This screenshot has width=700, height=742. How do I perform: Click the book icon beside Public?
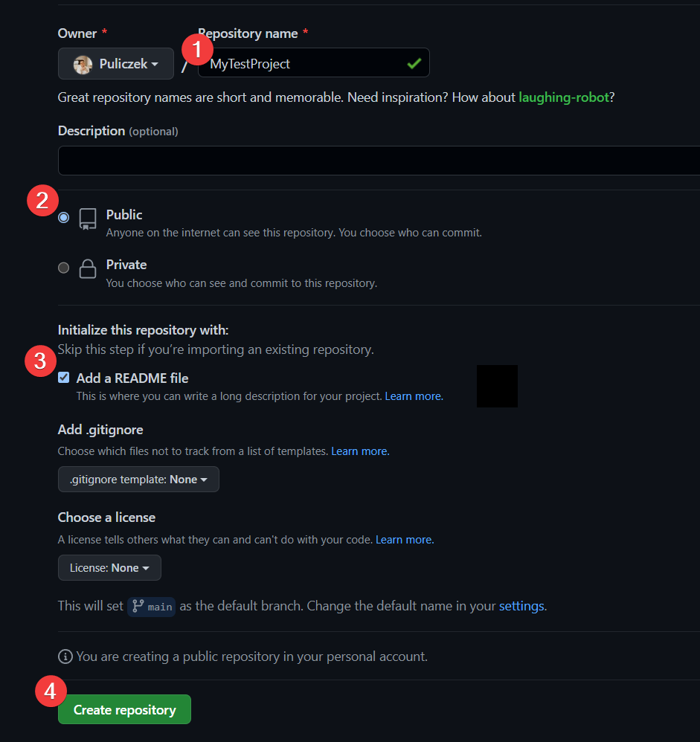point(87,218)
